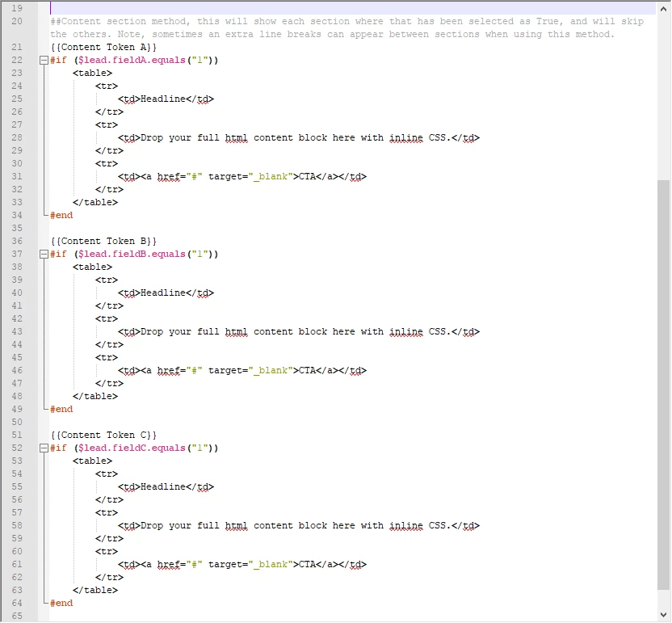
Task: Click '</table>' on line 48
Action: 95,396
